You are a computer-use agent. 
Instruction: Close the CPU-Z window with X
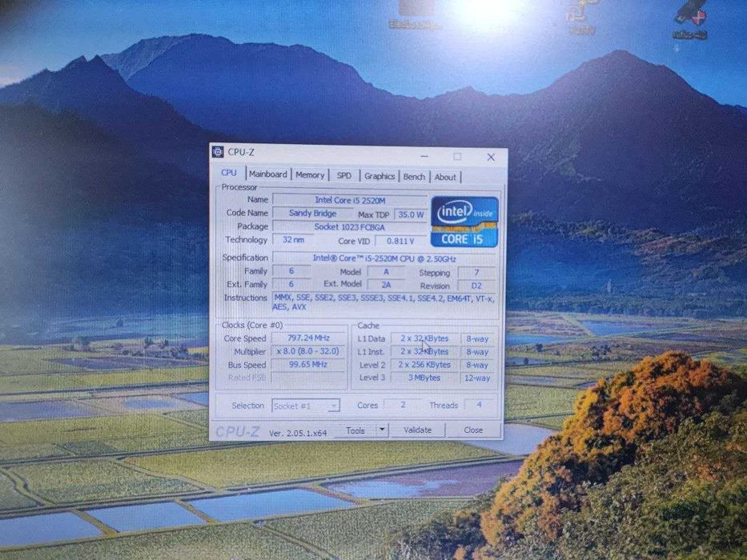[x=491, y=157]
